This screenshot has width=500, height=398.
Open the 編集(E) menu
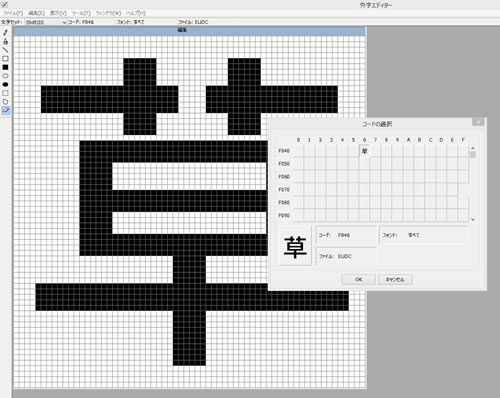[x=36, y=13]
